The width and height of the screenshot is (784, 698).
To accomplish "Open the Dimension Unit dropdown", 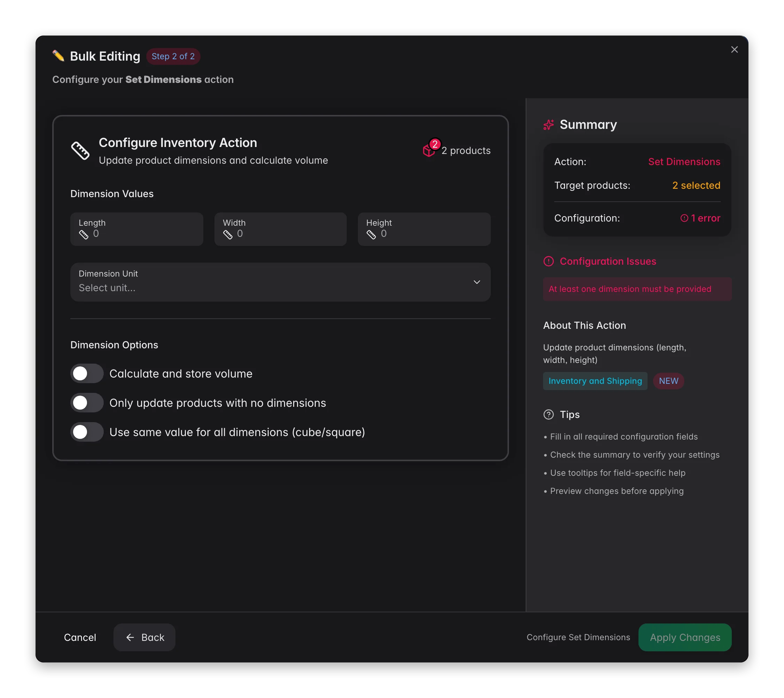I will pyautogui.click(x=280, y=282).
